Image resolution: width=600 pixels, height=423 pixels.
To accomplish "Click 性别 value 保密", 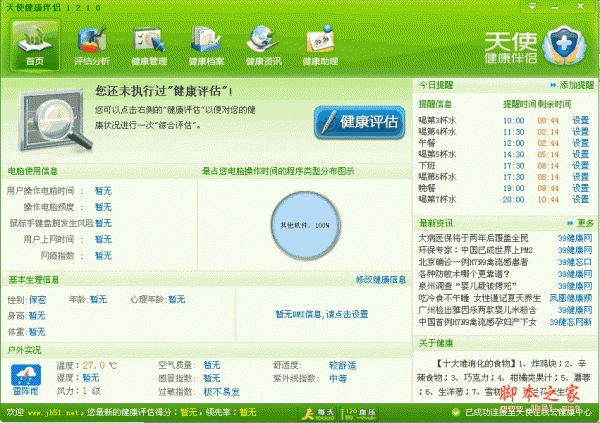I will [37, 300].
